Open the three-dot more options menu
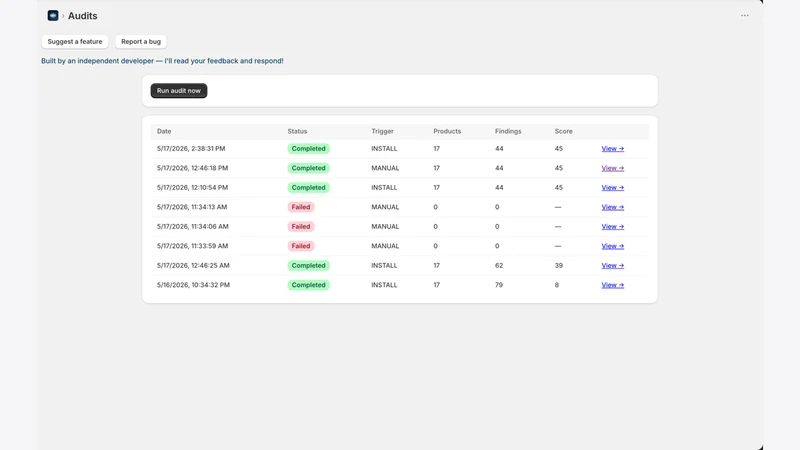Viewport: 800px width, 450px height. (x=744, y=16)
